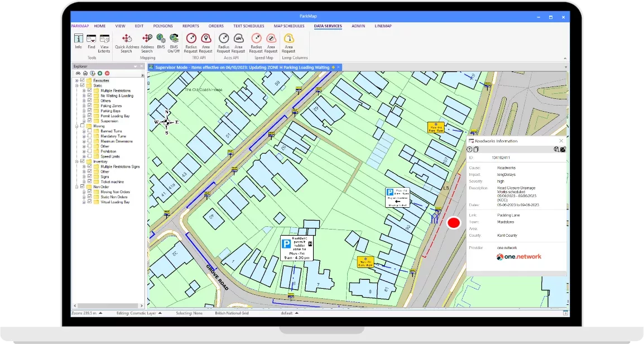Open Editing Cosmetic Layer dropdown

160,313
